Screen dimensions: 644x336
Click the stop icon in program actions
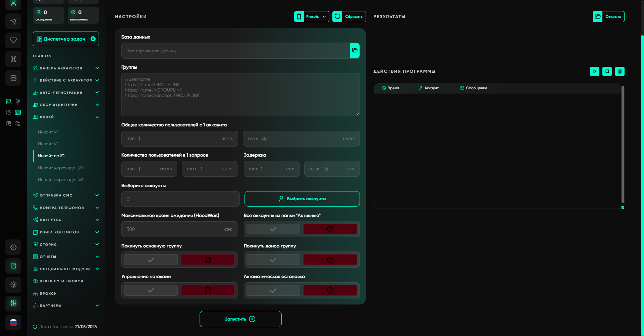tap(607, 71)
